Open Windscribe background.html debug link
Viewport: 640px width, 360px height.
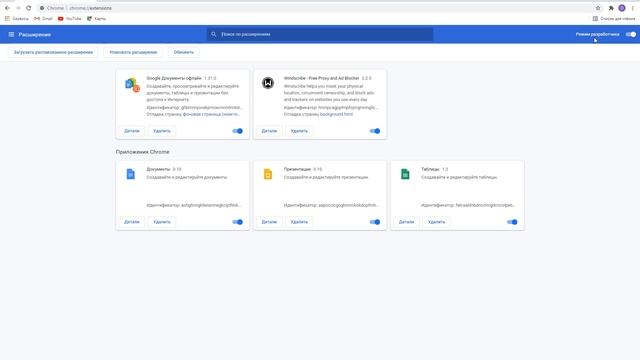pos(336,114)
